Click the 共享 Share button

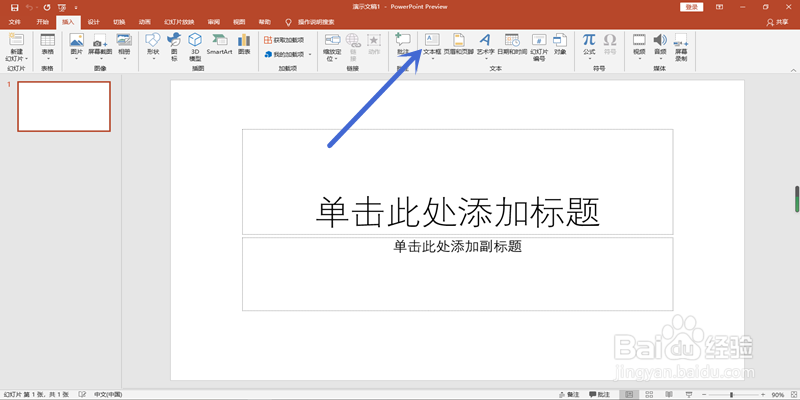(778, 22)
